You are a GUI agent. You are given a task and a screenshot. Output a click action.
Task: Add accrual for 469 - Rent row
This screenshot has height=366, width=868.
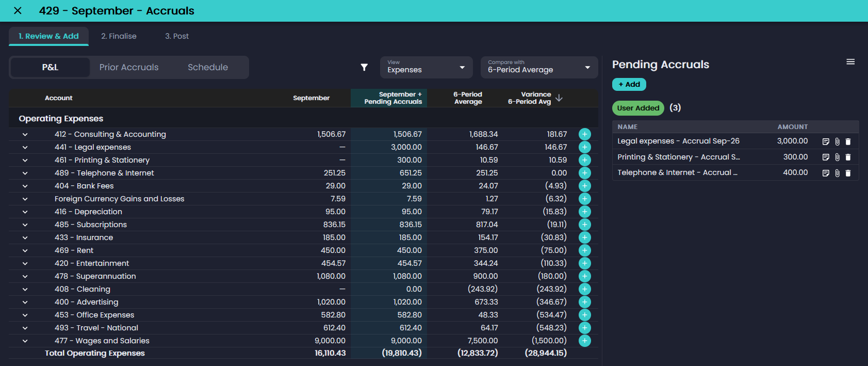click(584, 250)
